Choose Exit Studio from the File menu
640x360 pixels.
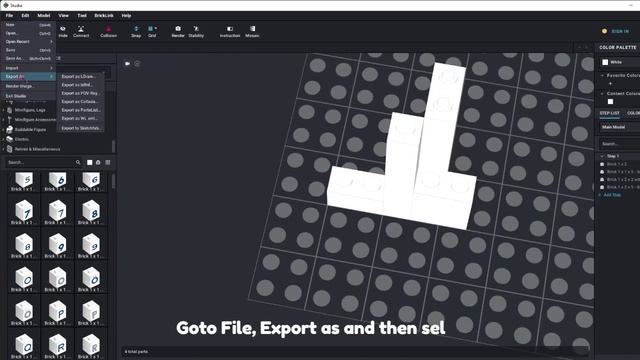point(28,96)
